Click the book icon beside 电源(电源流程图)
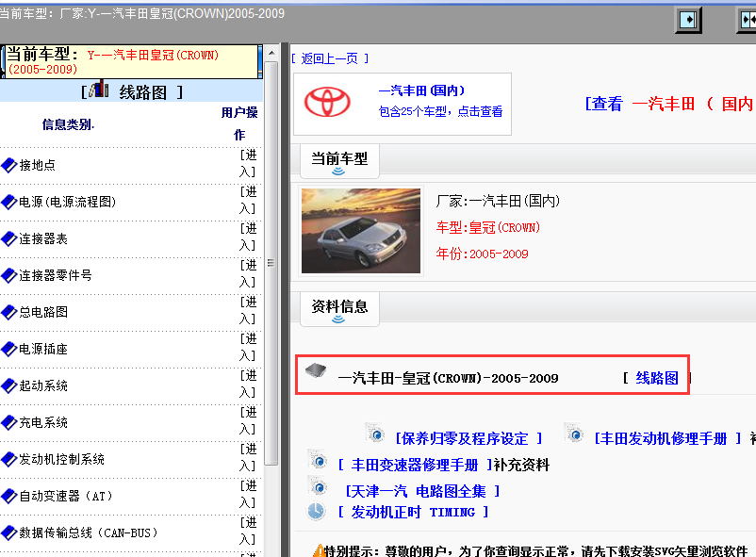This screenshot has height=557, width=756. (x=9, y=202)
